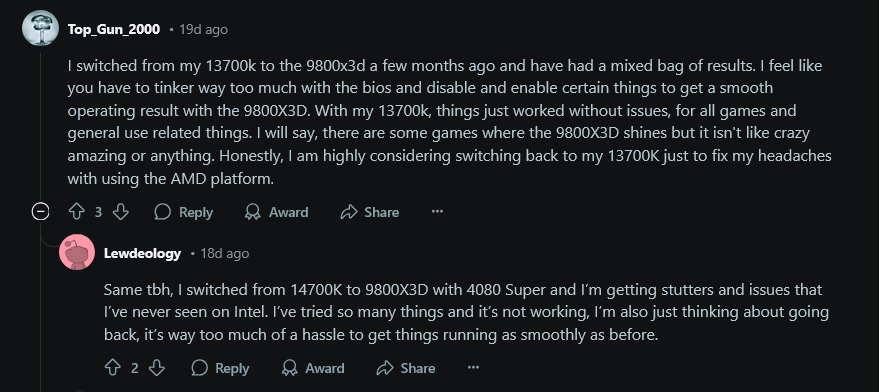Screen dimensions: 879x392
Task: Share Top_Gun_2000's comment
Action: point(369,212)
